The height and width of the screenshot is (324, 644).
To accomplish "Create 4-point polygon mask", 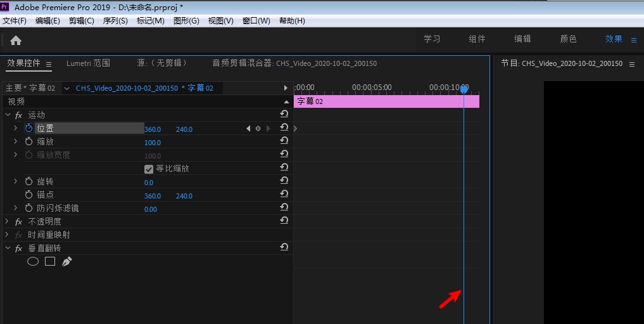I will pyautogui.click(x=50, y=261).
